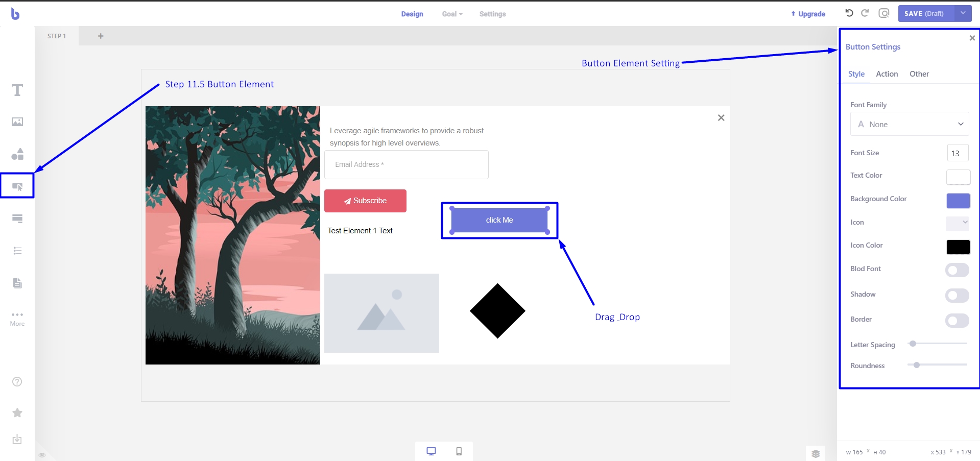Select the Button element tool in sidebar
The width and height of the screenshot is (980, 461).
tap(17, 186)
